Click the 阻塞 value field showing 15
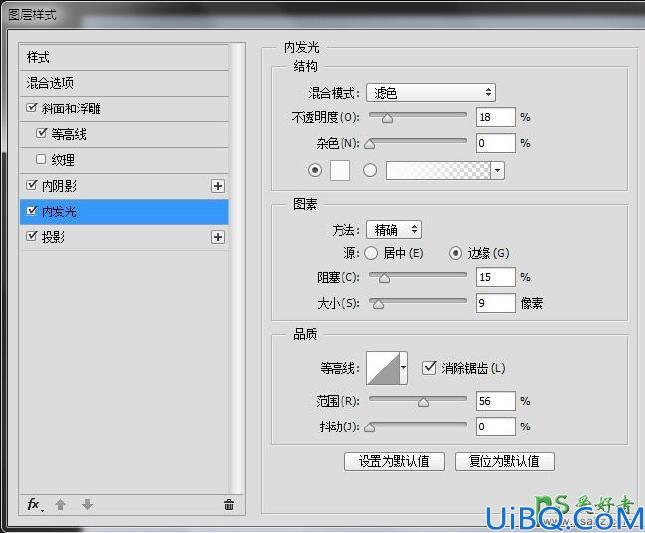Image resolution: width=645 pixels, height=533 pixels. [496, 277]
